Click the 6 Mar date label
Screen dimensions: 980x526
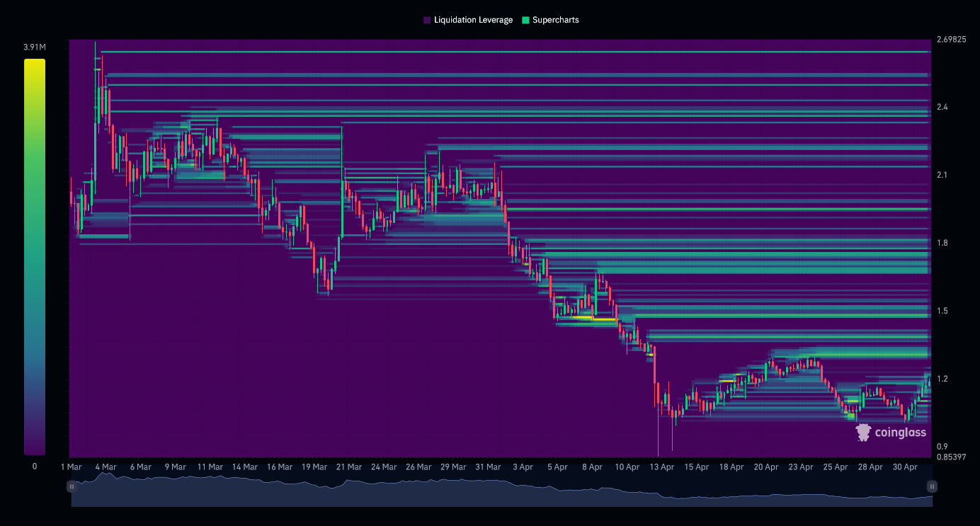point(140,467)
